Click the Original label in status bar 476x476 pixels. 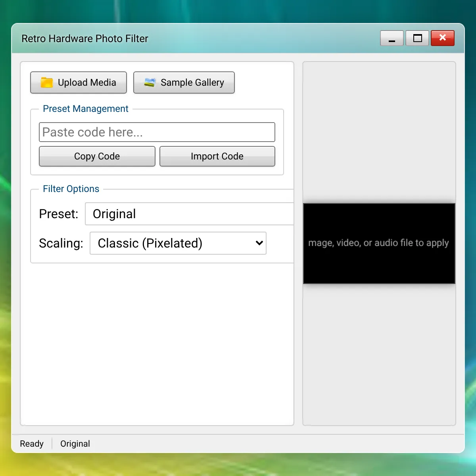click(75, 443)
